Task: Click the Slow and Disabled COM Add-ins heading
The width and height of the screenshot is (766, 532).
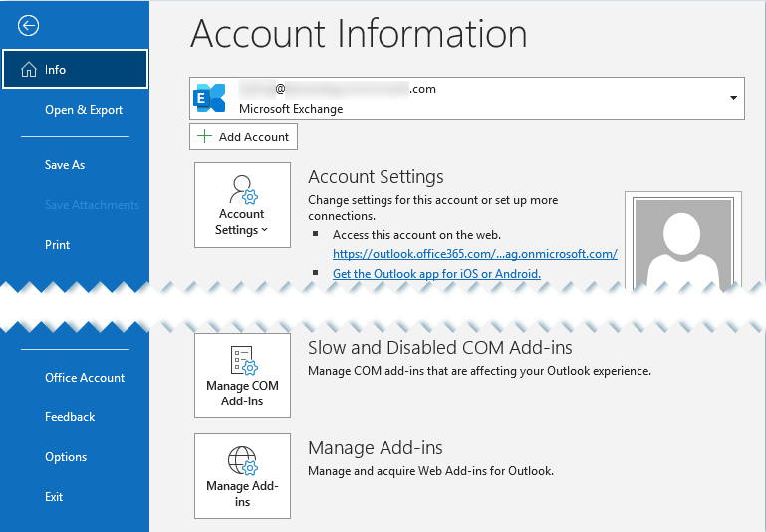Action: (439, 348)
